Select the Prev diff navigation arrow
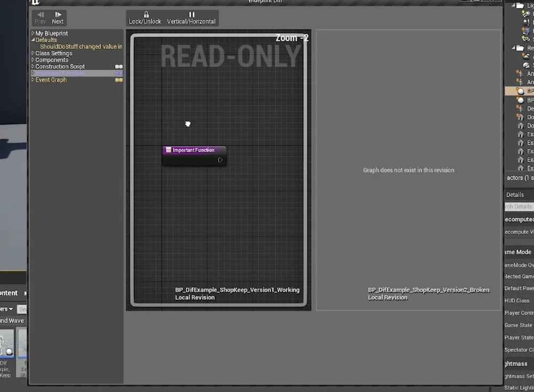 click(x=40, y=15)
